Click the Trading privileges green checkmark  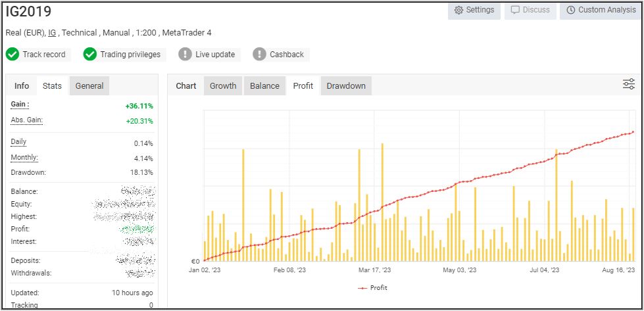[90, 55]
